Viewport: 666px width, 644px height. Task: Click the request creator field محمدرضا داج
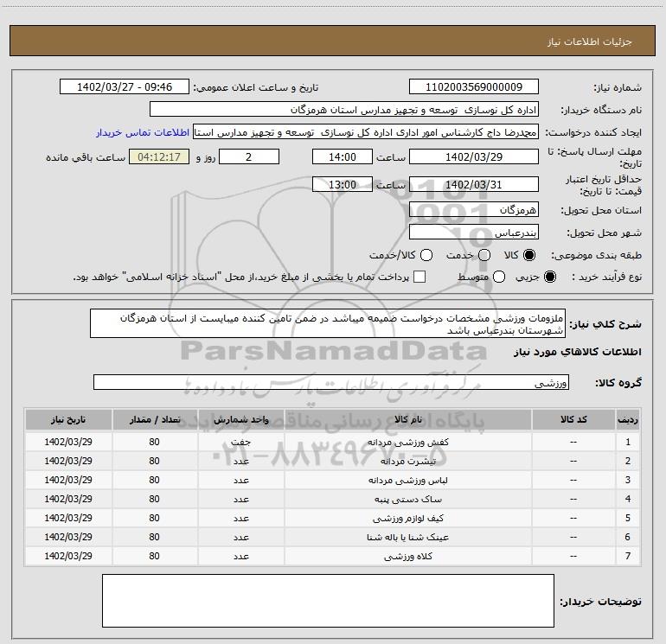click(366, 132)
